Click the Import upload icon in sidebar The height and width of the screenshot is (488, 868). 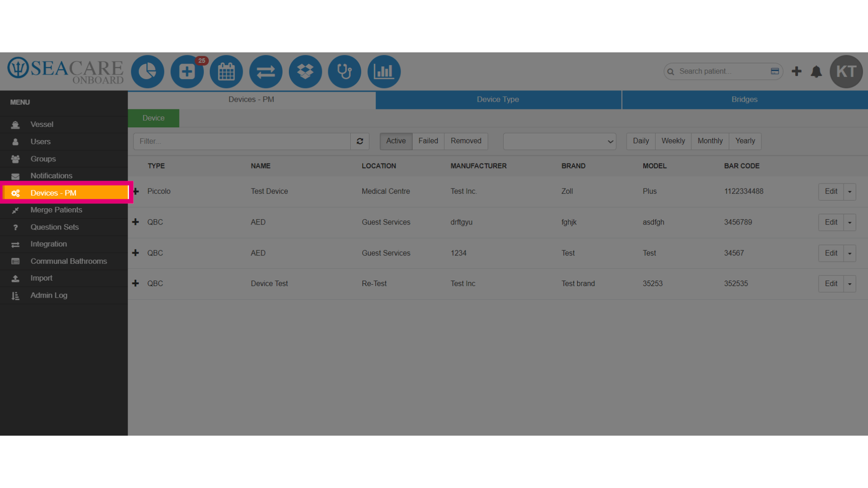coord(15,278)
